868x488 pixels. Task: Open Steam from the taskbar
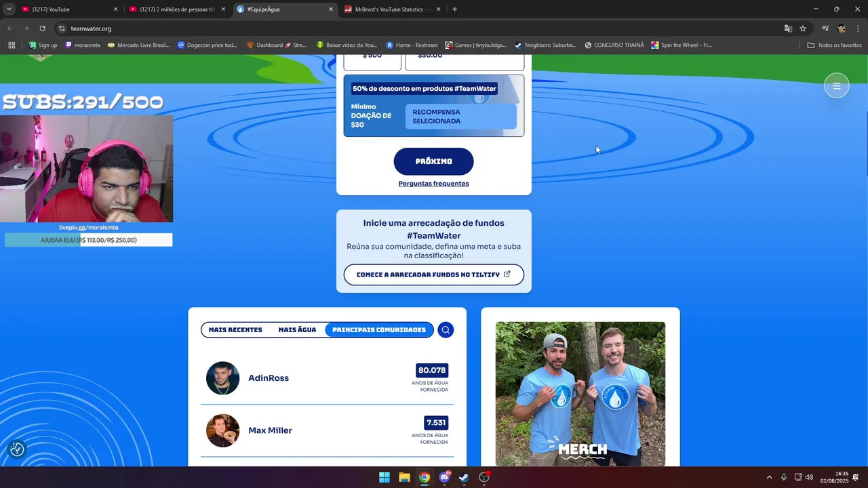click(x=464, y=477)
